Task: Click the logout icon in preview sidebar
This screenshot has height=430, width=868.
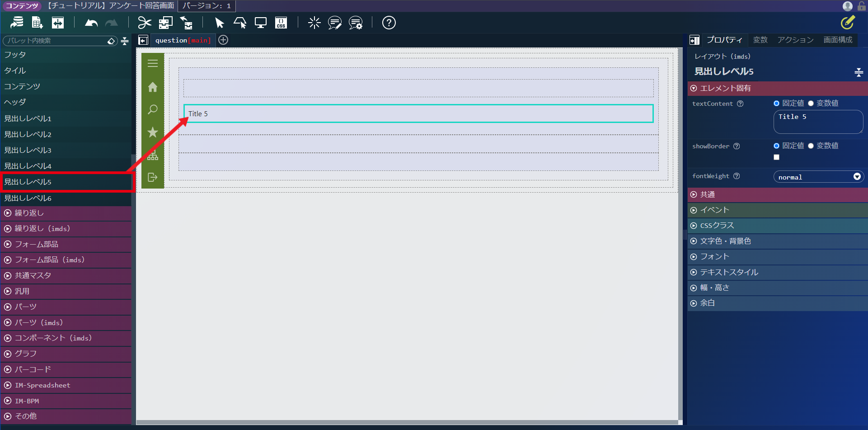Action: [x=153, y=177]
